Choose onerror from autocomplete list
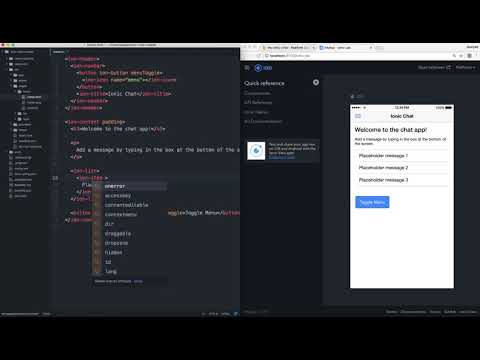The image size is (480, 360). [x=130, y=186]
